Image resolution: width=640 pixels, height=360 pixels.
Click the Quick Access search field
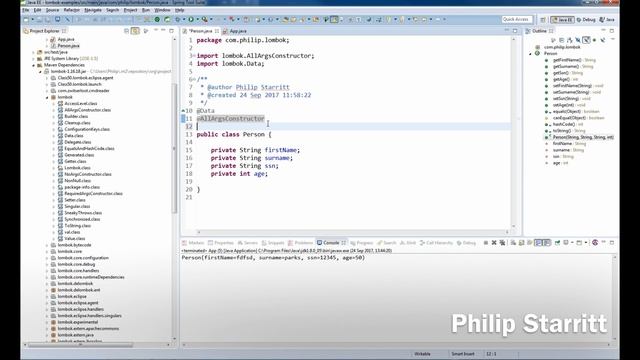click(517, 19)
